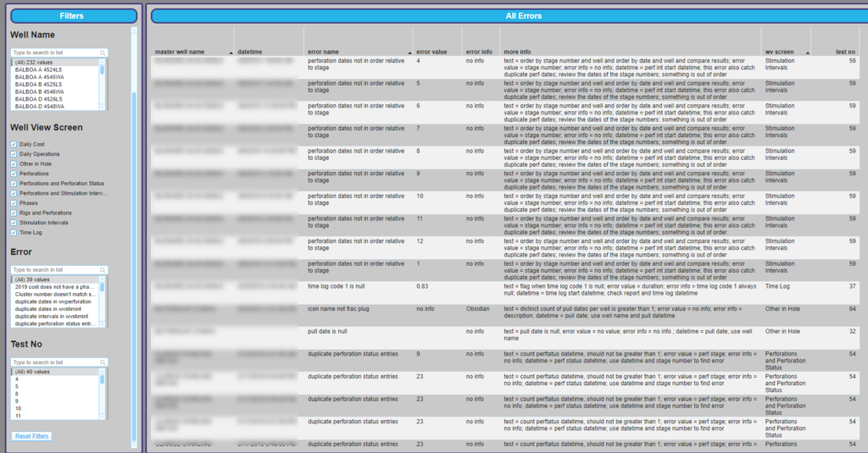
Task: Click the Obsidian error info cell
Action: click(477, 309)
